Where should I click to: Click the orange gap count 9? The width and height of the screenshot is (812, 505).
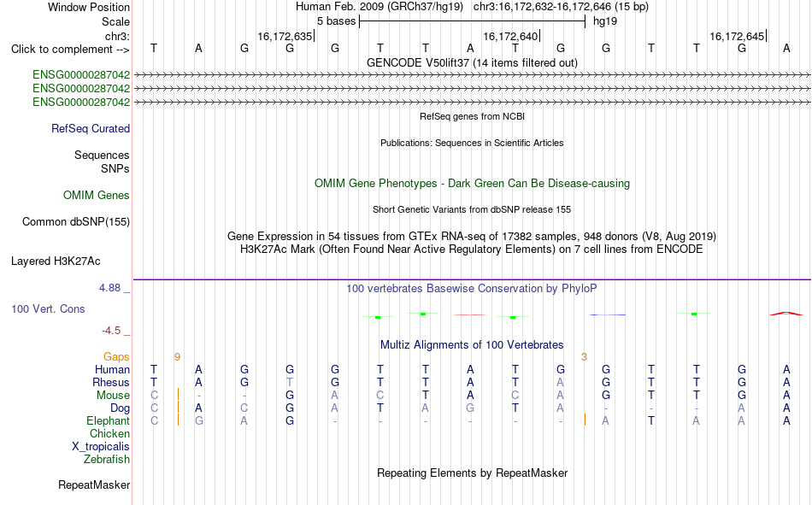[x=177, y=356]
